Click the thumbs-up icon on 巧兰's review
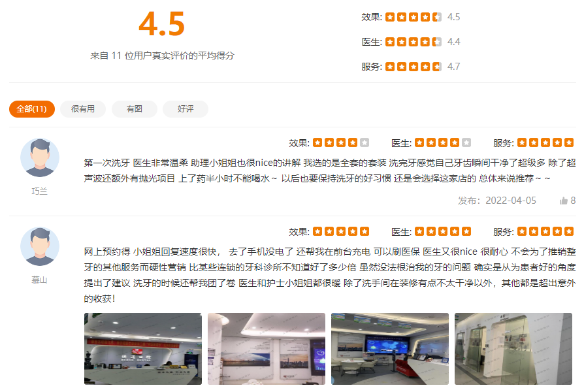This screenshot has width=584, height=392. 563,201
